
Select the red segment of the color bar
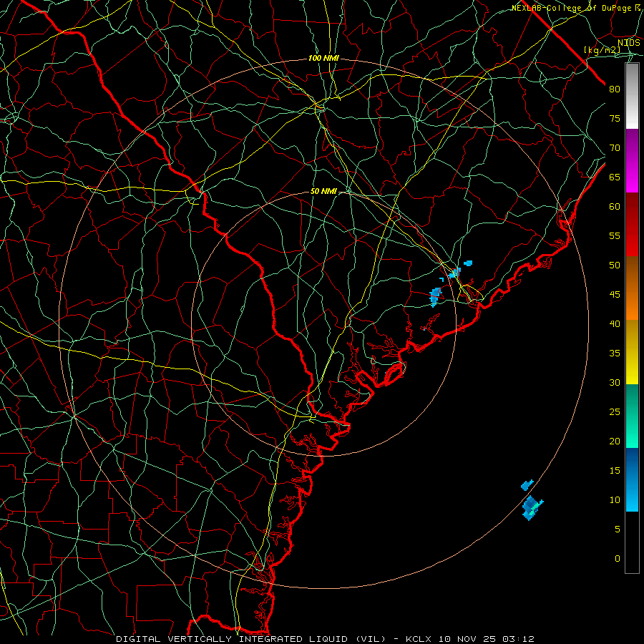click(x=632, y=224)
